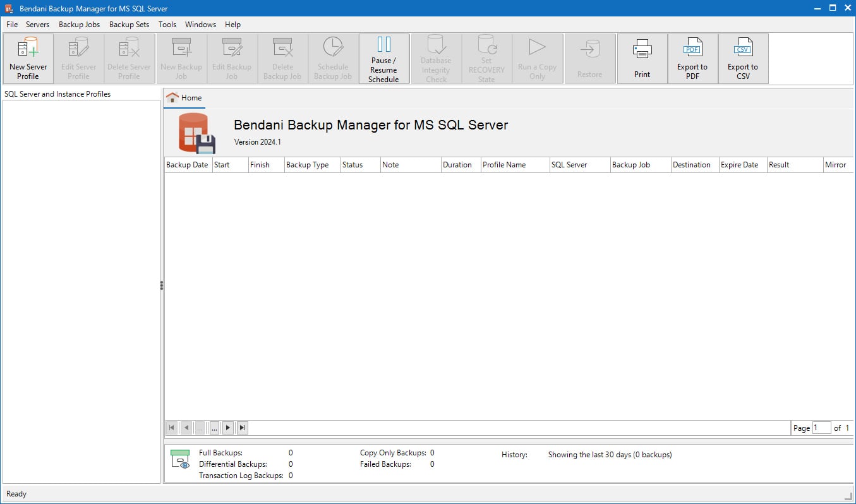Click the Failed Backups label
This screenshot has height=504, width=856.
[385, 464]
